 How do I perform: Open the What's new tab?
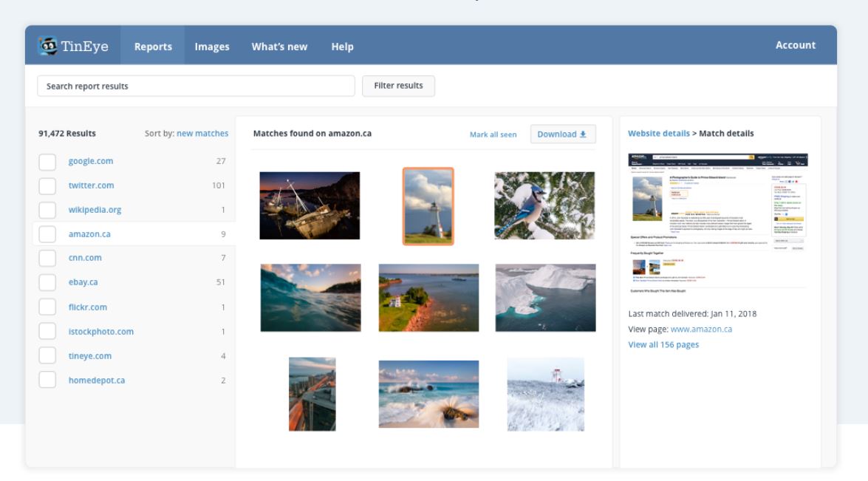pyautogui.click(x=279, y=47)
